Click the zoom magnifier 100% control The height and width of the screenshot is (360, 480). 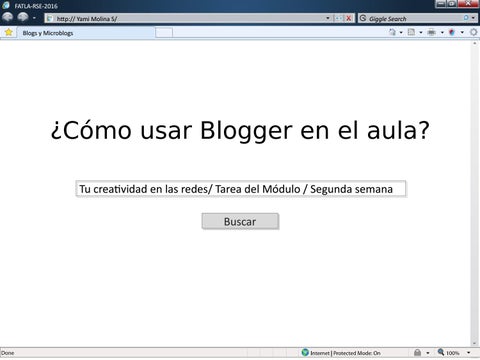pyautogui.click(x=448, y=353)
